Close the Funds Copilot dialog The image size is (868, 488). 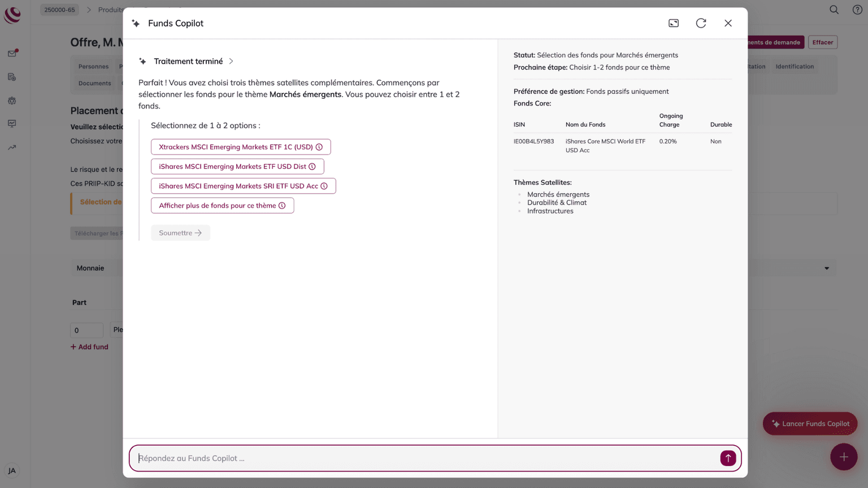point(728,23)
